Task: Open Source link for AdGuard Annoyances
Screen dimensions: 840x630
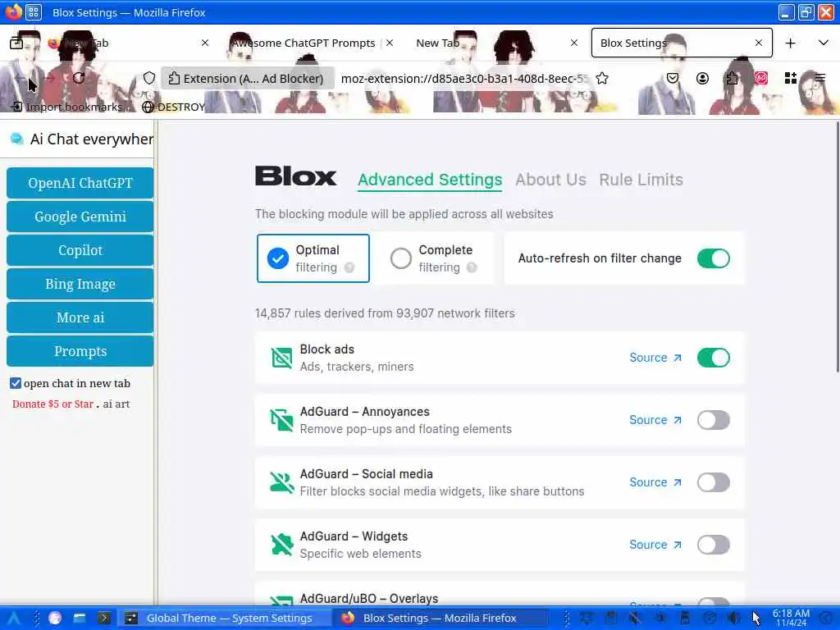Action: 655,420
